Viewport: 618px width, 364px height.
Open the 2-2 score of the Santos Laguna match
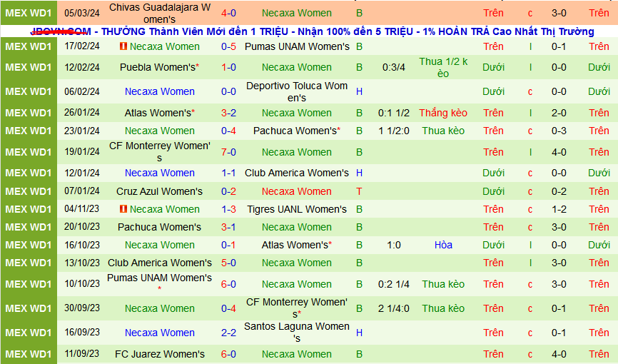coord(228,333)
